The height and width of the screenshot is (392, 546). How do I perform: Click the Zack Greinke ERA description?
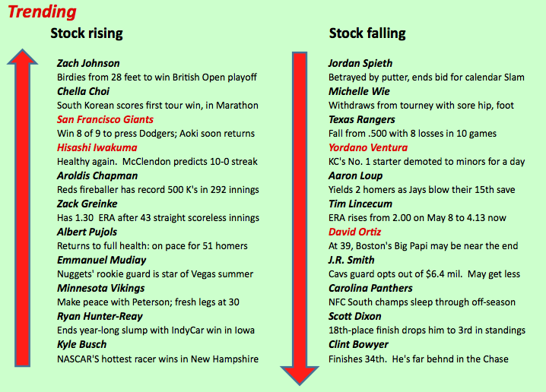pos(158,218)
